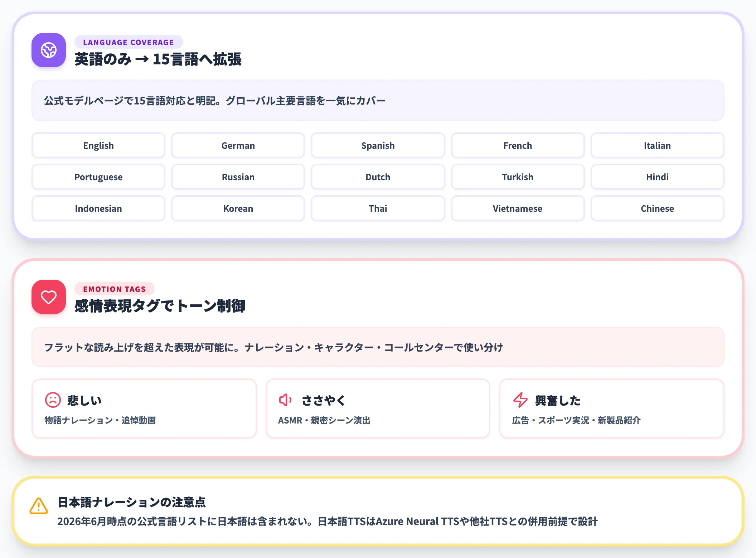
Task: Select the Portuguese language chip
Action: [98, 177]
